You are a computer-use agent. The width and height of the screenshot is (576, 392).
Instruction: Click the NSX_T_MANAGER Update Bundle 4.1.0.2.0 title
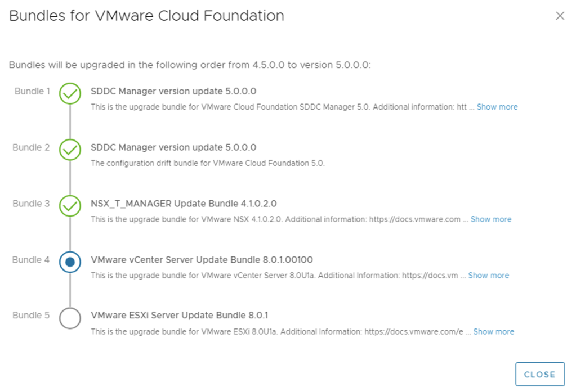coord(184,204)
